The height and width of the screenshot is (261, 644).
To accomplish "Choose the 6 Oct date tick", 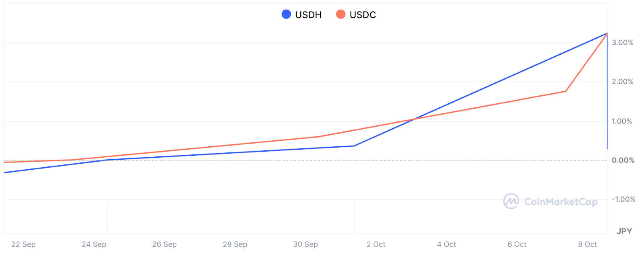I will tap(517, 245).
